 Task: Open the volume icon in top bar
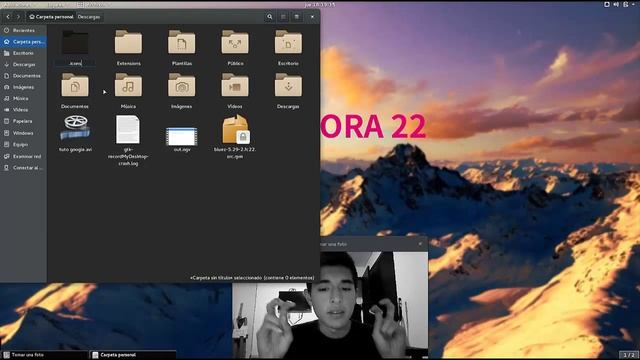(x=616, y=4)
